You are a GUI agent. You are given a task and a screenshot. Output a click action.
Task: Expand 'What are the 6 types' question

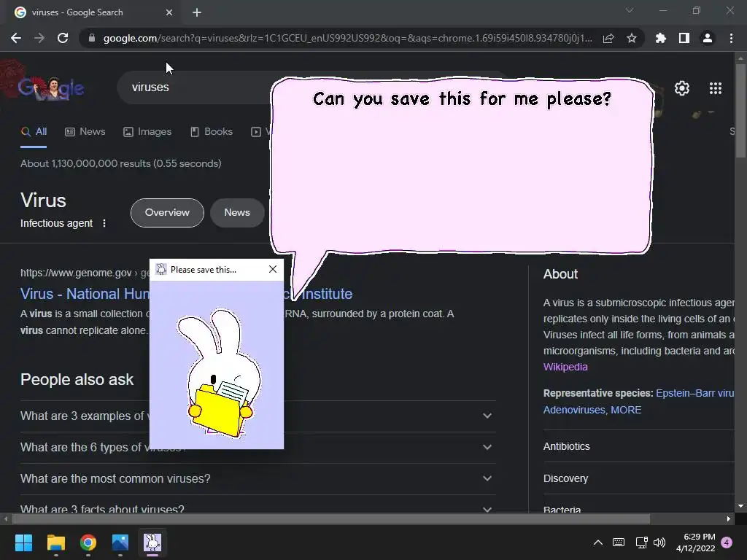coord(258,447)
